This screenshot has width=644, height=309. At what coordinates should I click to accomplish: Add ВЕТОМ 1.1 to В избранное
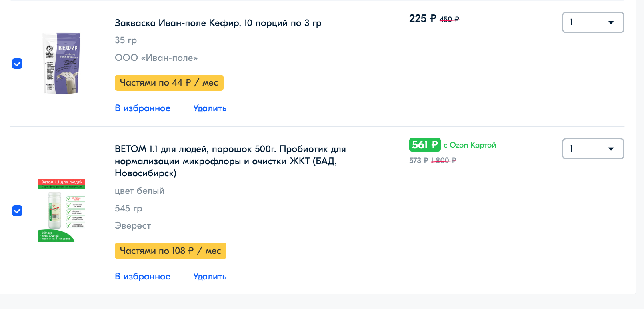click(142, 277)
